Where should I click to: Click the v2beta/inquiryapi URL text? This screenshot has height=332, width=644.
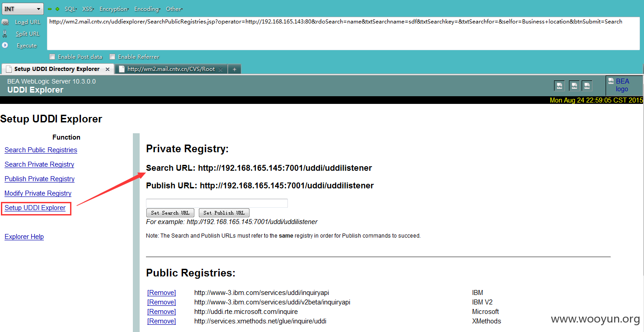click(272, 302)
